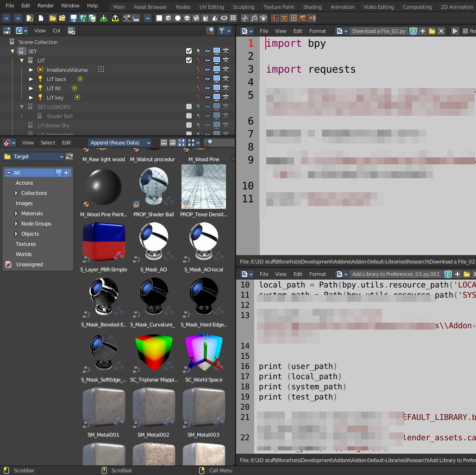Uncheck the SET collection checkbox
The width and height of the screenshot is (476, 475).
coord(189,51)
